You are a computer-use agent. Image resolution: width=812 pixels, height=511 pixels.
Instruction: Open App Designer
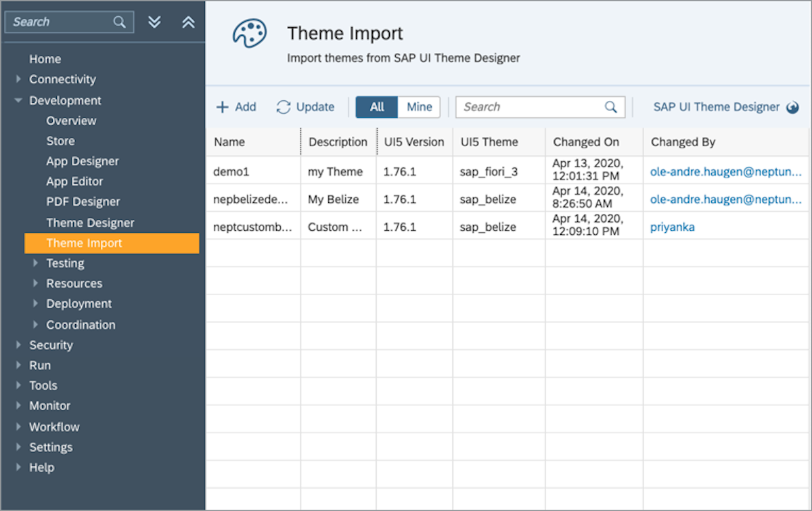(x=83, y=161)
